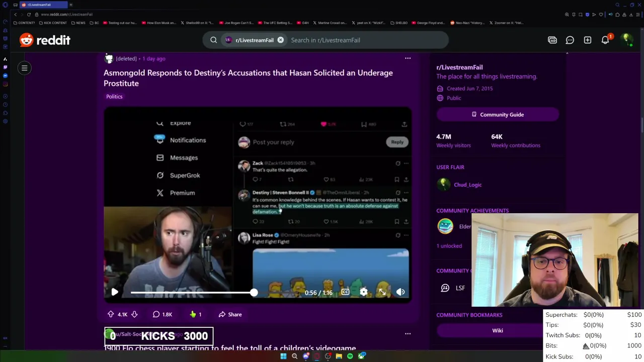Viewport: 644px width, 362px height.
Task: Toggle closed captions on the video
Action: [345, 292]
